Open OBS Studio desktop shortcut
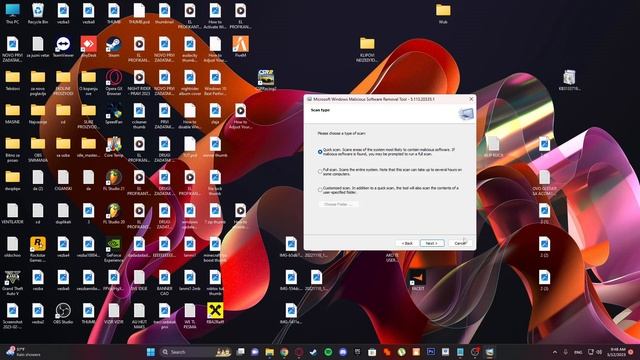Screen dimensions: 640x360 pos(63,314)
